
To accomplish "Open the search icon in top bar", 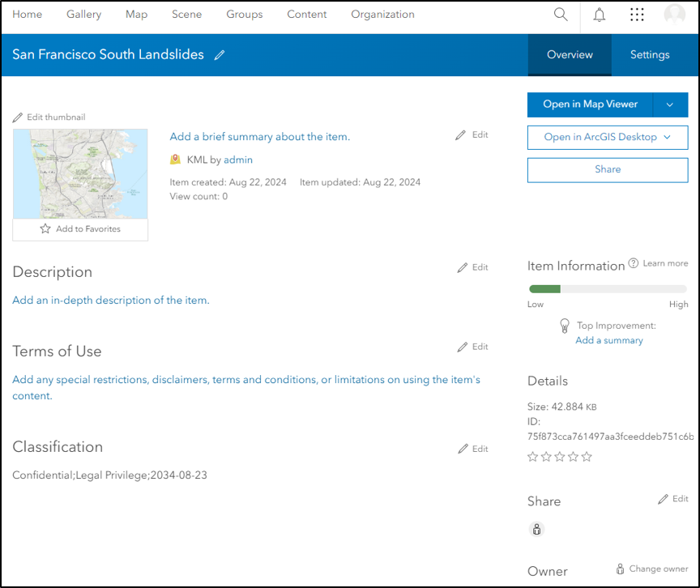I will tap(560, 14).
